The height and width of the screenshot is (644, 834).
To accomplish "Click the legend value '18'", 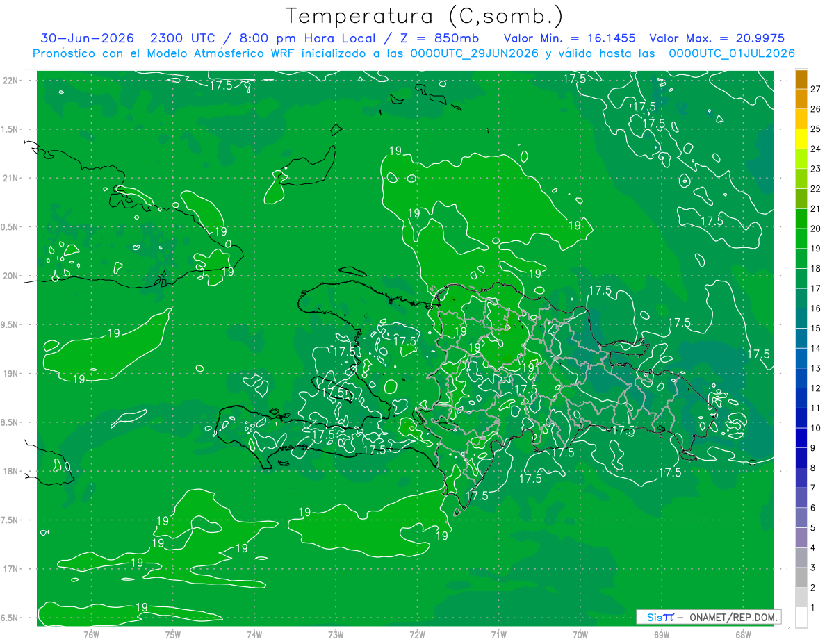I will (x=816, y=268).
